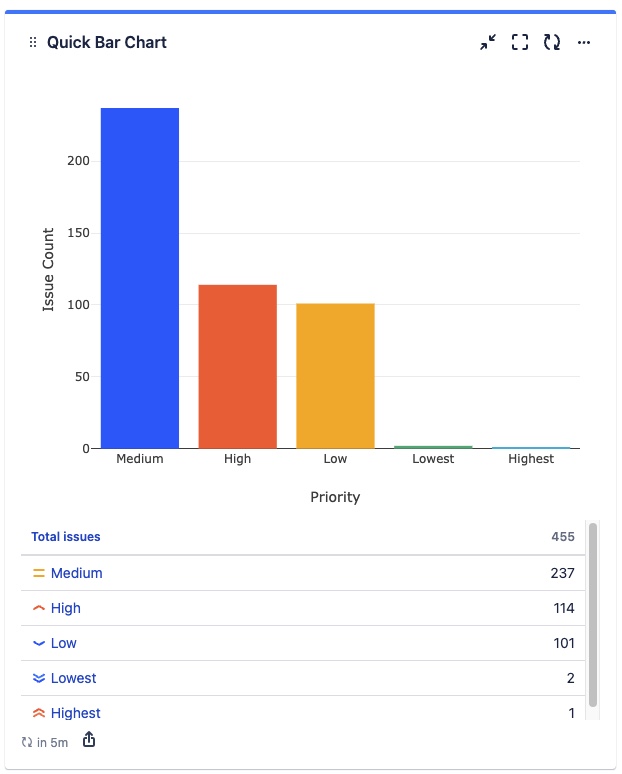Grab the gadget drag handle icon
Viewport: 622px width, 774px height.
pos(33,43)
